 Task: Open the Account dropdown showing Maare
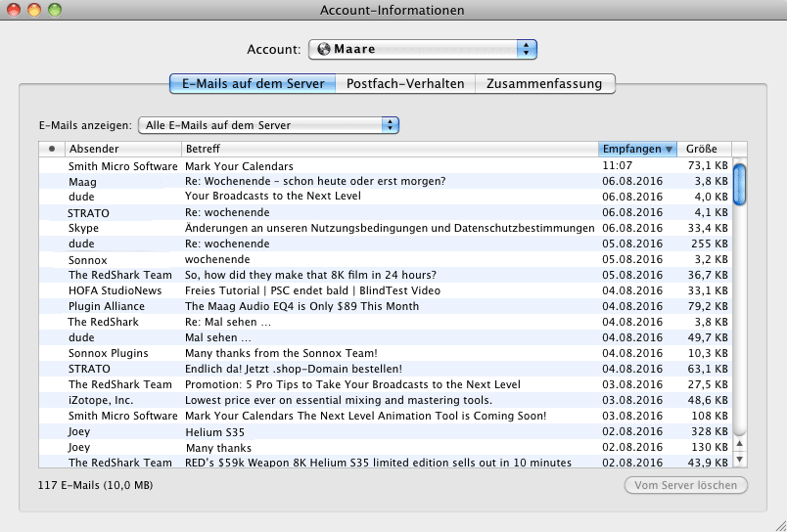(x=423, y=49)
